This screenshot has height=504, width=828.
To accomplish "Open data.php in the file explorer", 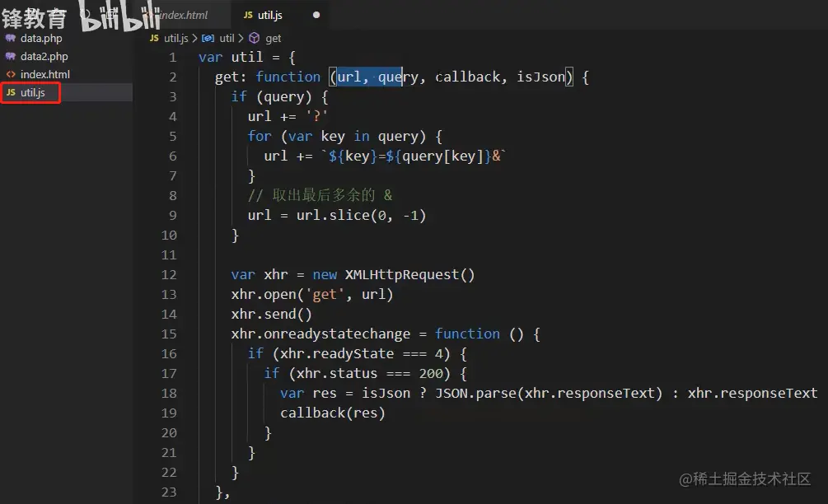I will [40, 38].
